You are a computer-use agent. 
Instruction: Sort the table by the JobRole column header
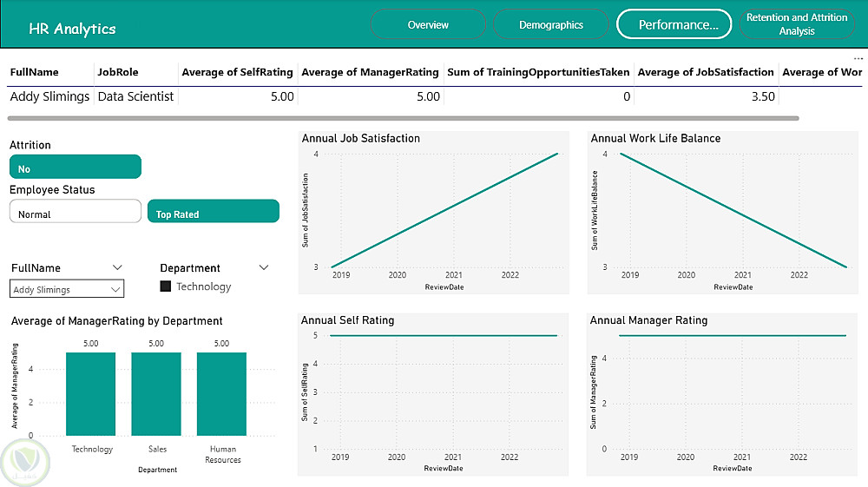[118, 73]
